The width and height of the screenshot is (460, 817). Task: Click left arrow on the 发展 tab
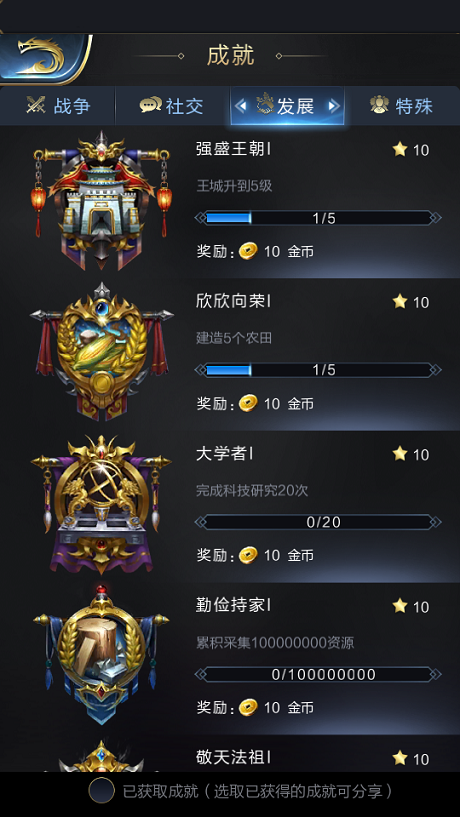click(x=241, y=106)
